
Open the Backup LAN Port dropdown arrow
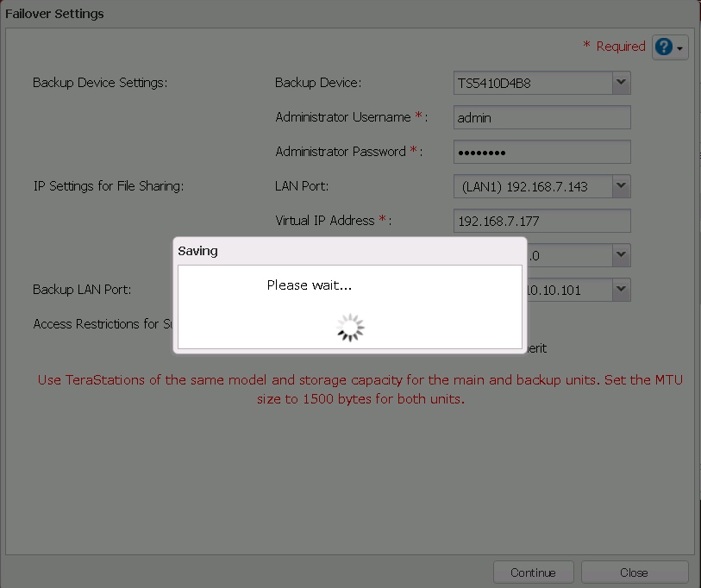click(x=621, y=290)
